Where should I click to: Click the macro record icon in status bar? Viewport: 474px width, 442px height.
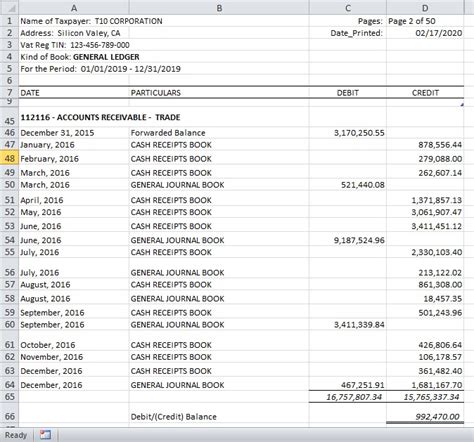click(x=45, y=435)
